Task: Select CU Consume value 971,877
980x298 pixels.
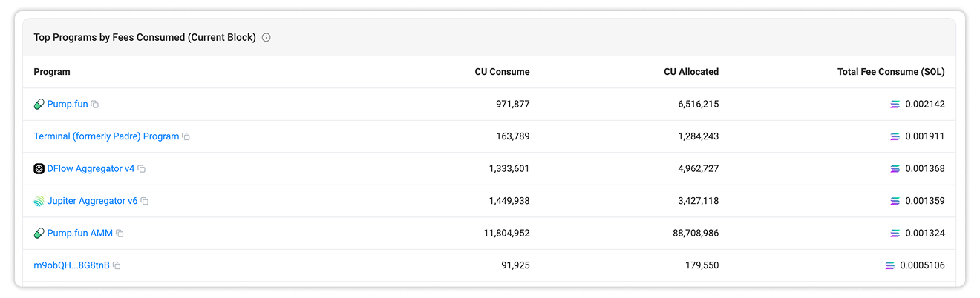Action: [513, 104]
